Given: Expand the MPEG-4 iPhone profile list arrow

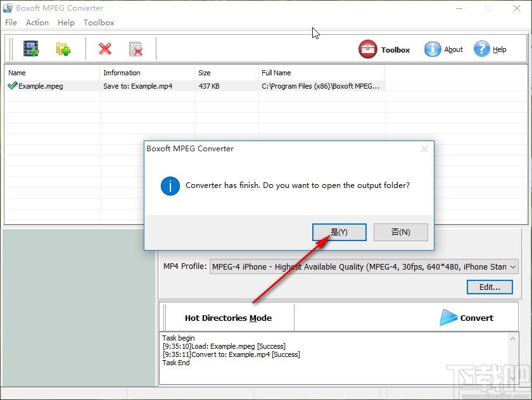Looking at the screenshot, I should tap(512, 266).
